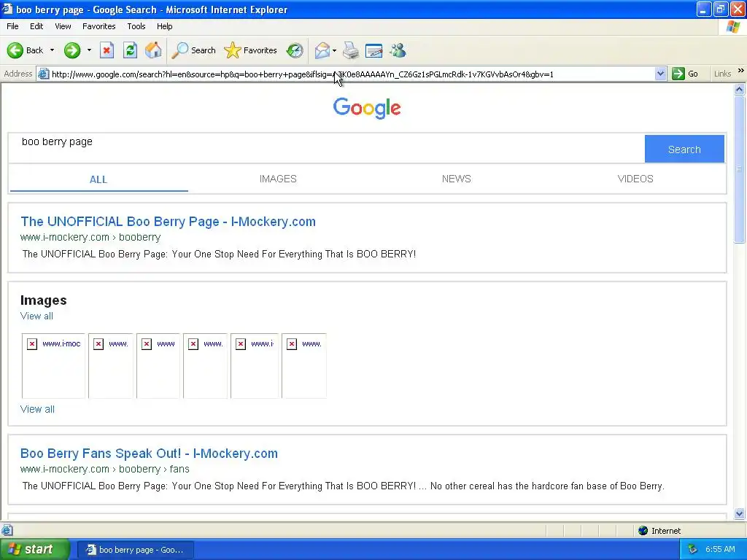
Task: Open third broken image thumbnail
Action: click(x=158, y=366)
